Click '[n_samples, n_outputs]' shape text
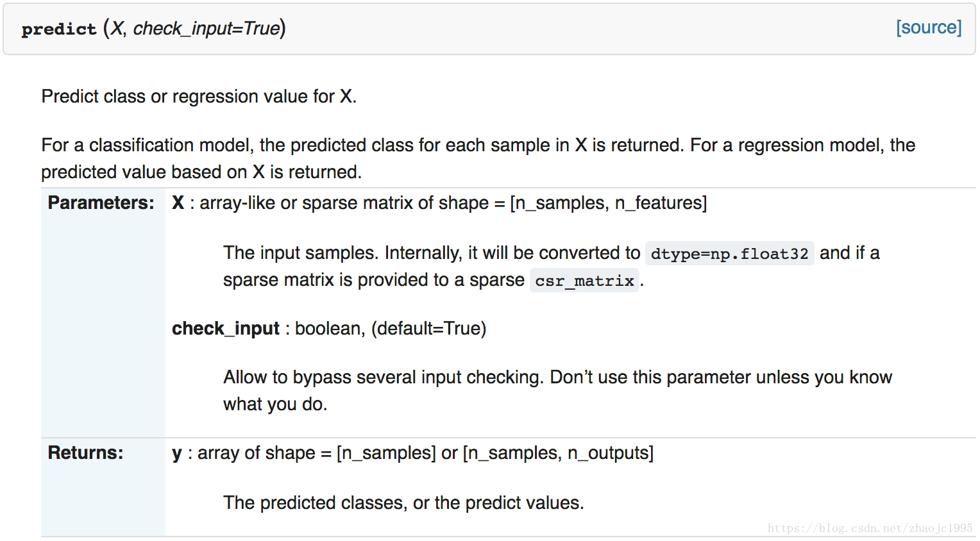 click(x=558, y=453)
